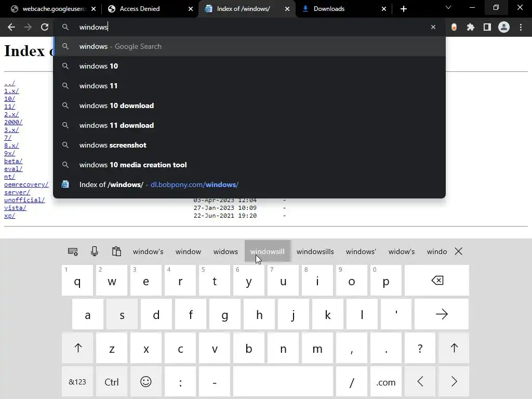Switch to the Downloads tab
Viewport: 532px width, 399px height.
339,9
